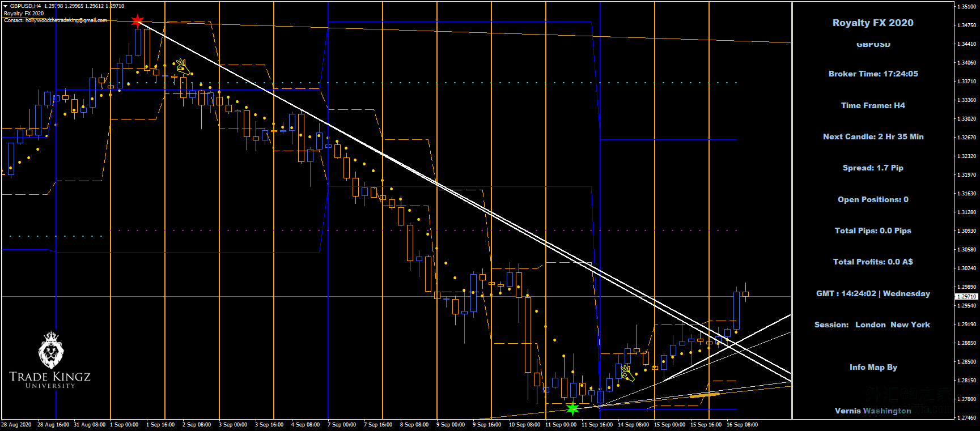This screenshot has width=980, height=431.
Task: Select the Info Map By caption
Action: 873,367
